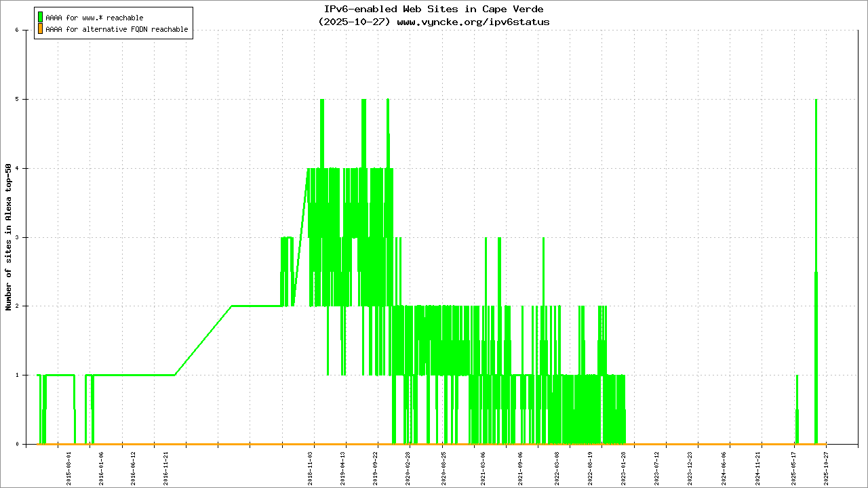Select the 'AAAA for alternative FQDN reachable' legend label
868x488 pixels.
coord(117,30)
